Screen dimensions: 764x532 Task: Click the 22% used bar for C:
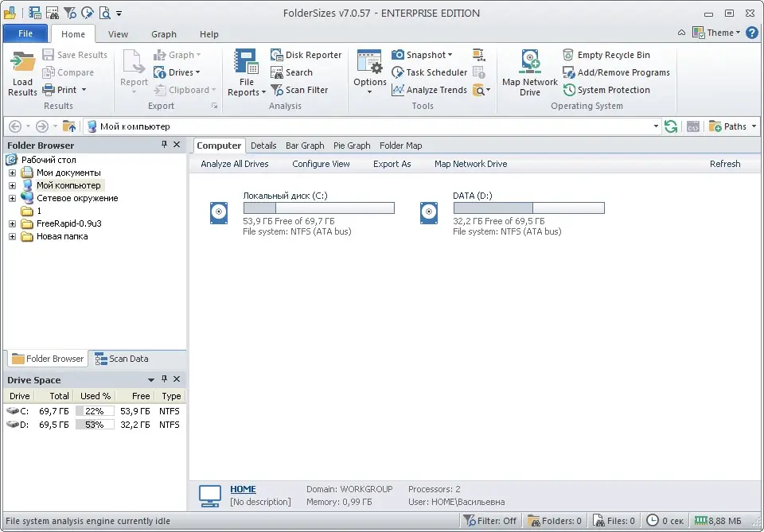pos(95,411)
